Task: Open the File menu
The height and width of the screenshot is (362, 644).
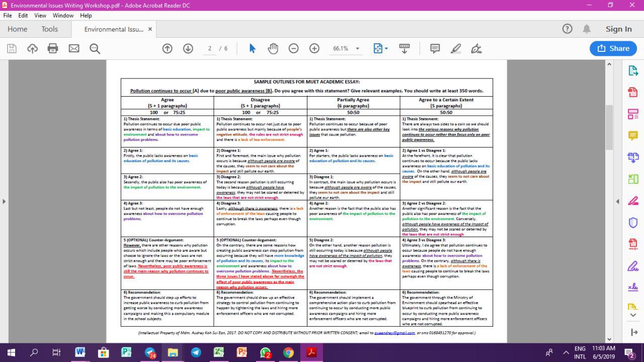Action: [x=8, y=16]
